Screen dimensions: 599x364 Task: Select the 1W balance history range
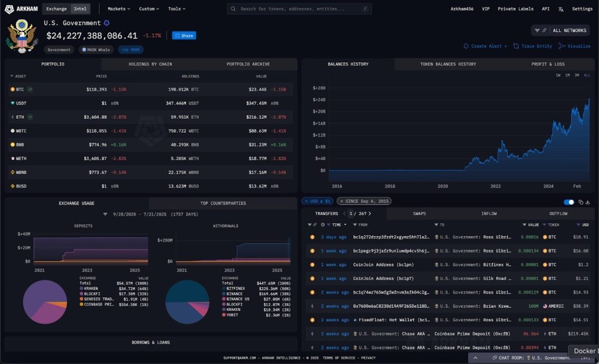point(557,75)
